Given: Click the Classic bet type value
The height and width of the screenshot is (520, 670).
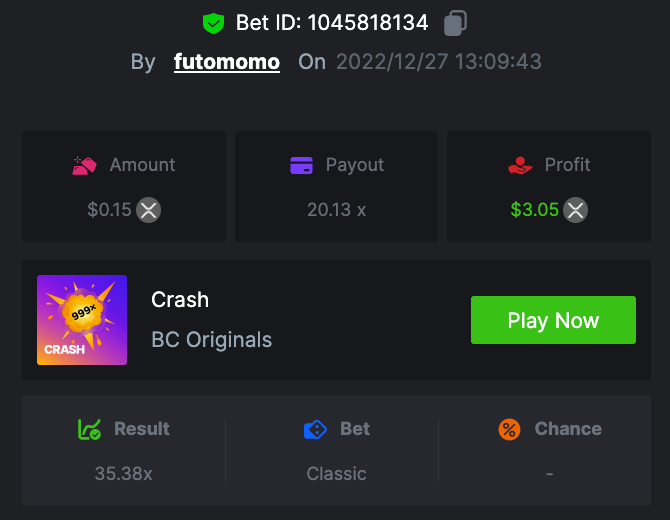Looking at the screenshot, I should 337,473.
